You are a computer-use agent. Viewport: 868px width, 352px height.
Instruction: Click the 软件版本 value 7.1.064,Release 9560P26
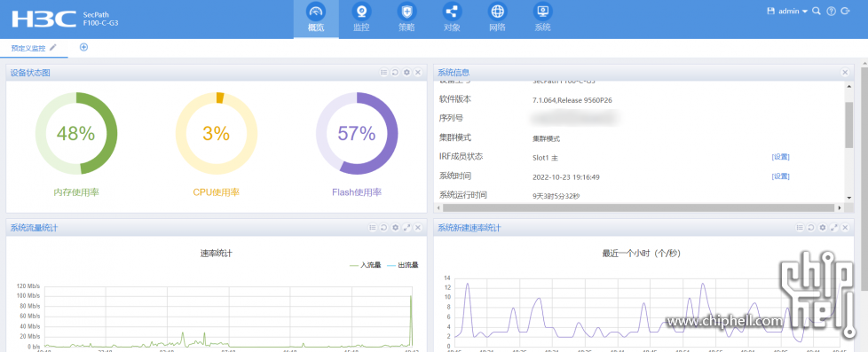point(572,100)
